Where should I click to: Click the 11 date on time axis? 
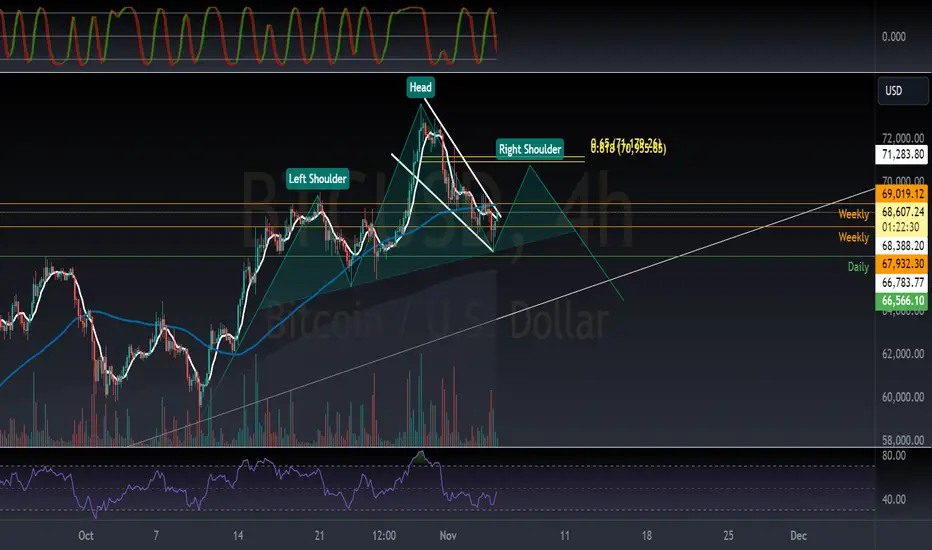point(565,536)
